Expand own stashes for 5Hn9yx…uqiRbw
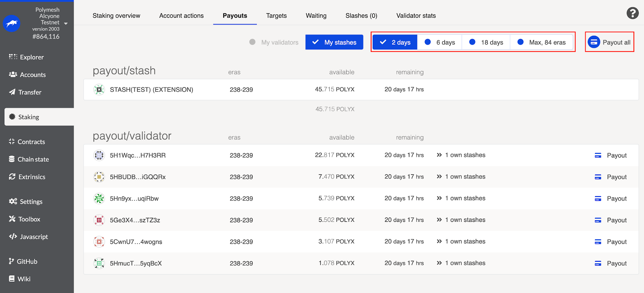644x293 pixels. [461, 199]
